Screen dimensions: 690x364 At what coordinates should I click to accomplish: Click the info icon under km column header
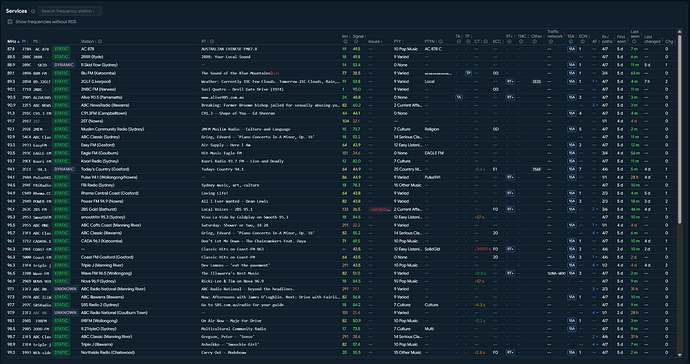pos(345,42)
